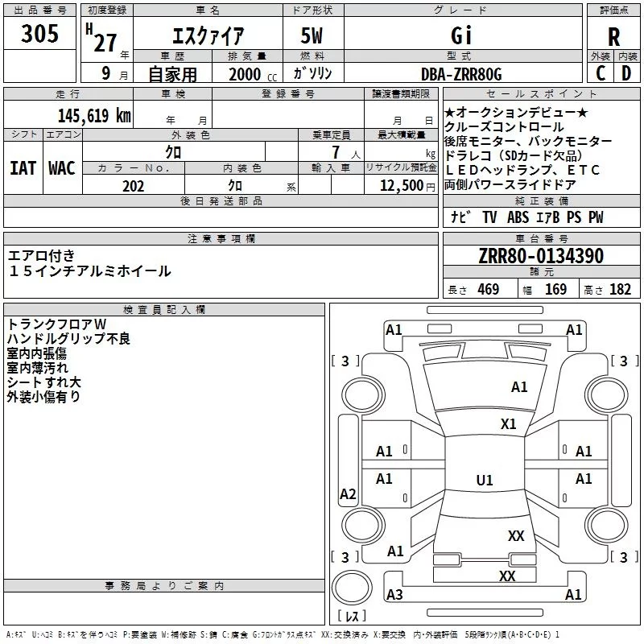Click the A2 scratch mark on the diagram
This screenshot has height=644, width=644.
pos(348,494)
